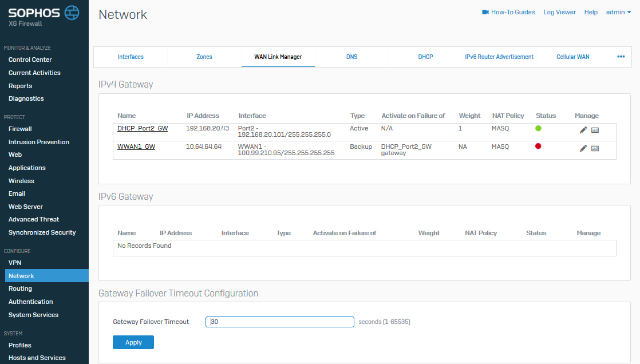Screen dimensions: 640x364
Task: Click green status indicator for DHCP_Port2_GW
Action: [538, 128]
